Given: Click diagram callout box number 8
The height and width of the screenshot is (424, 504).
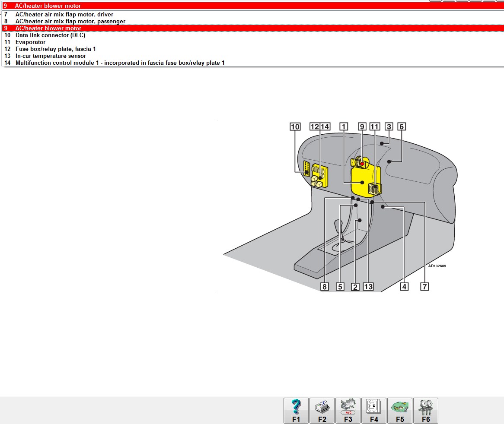Looking at the screenshot, I should coord(325,287).
